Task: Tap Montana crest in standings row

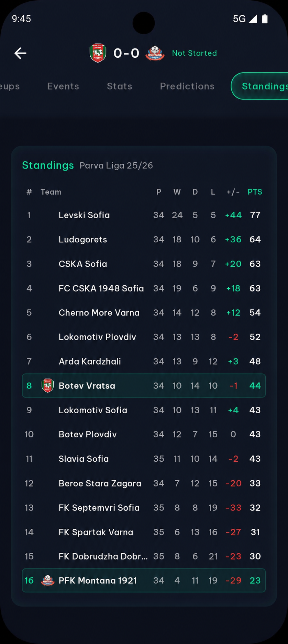Action: (47, 580)
